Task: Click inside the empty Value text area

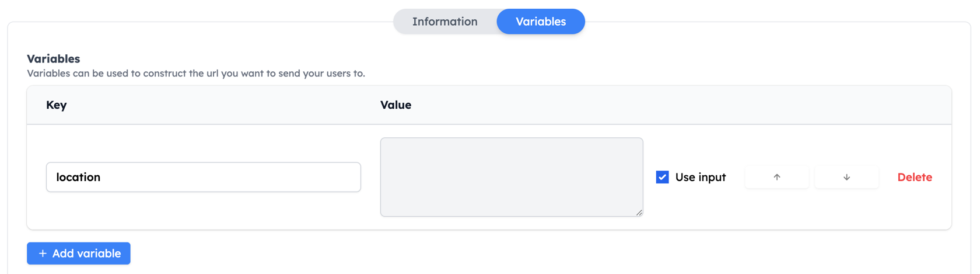Action: coord(512,177)
